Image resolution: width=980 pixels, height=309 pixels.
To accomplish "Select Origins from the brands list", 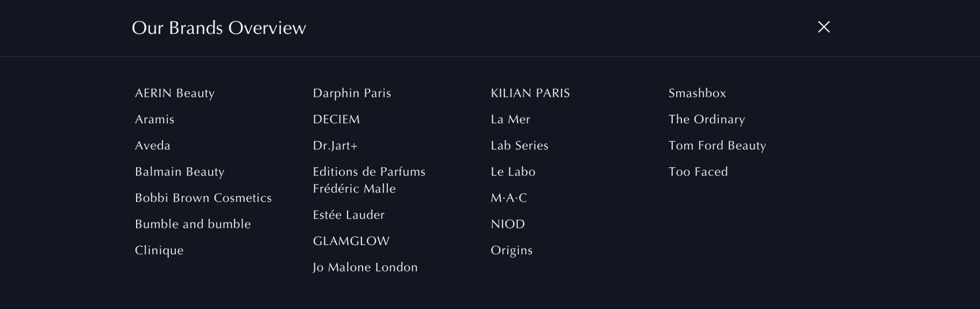I will click(x=511, y=250).
